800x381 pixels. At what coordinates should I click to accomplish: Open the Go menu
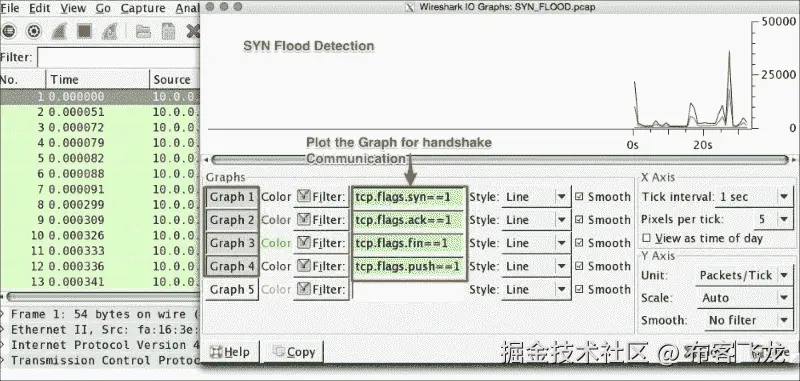tap(103, 8)
